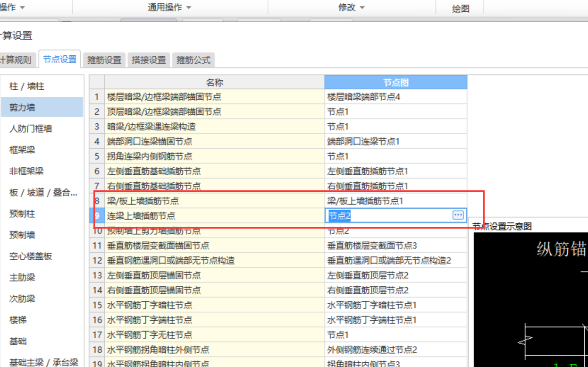Click row 1 楼层暗梁/边框梁端部锚固节点

click(x=215, y=97)
